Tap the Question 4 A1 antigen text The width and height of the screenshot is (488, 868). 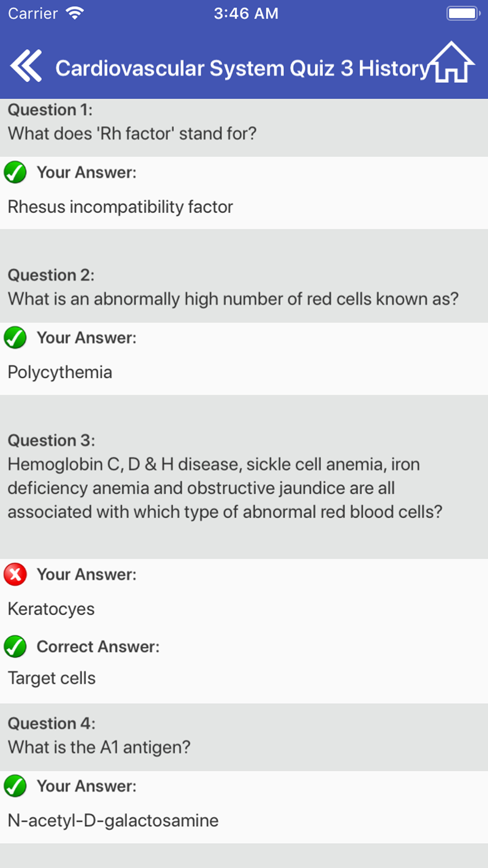click(99, 747)
